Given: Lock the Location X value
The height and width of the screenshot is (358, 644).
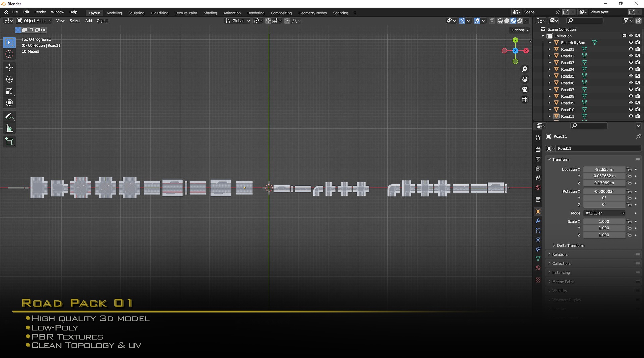Looking at the screenshot, I should (629, 169).
